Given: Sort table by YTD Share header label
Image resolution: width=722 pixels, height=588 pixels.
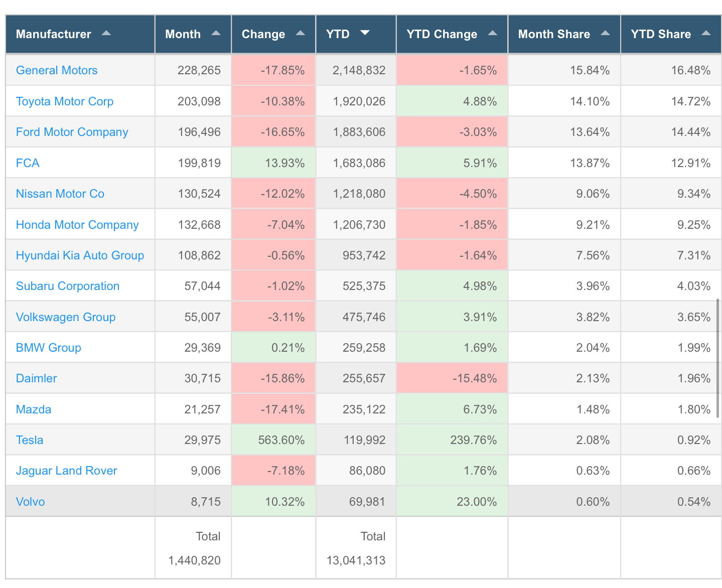Looking at the screenshot, I should point(661,34).
